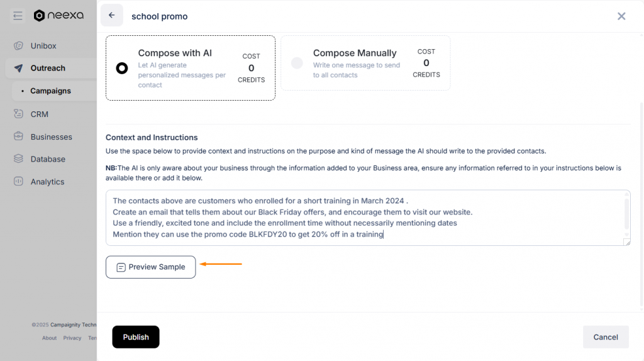Click the Database stack icon

pyautogui.click(x=18, y=159)
